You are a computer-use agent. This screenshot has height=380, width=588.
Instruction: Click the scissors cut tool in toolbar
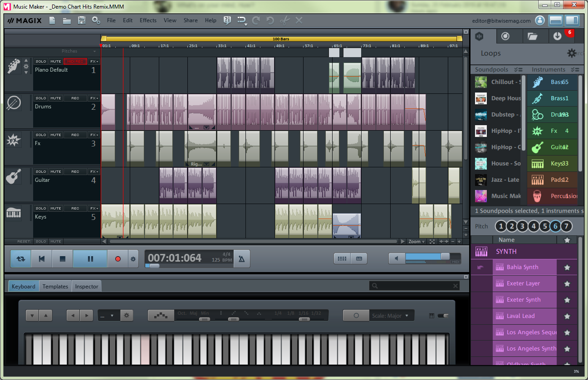[284, 20]
